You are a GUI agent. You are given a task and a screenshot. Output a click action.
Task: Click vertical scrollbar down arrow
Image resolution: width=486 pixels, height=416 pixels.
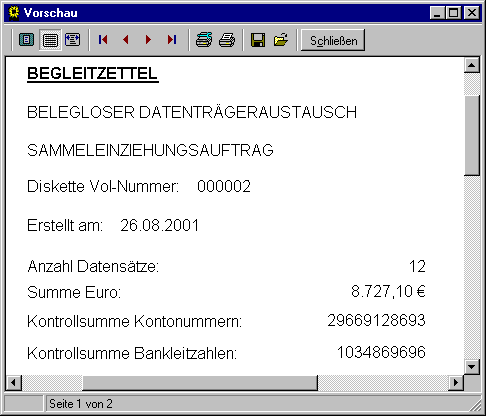[472, 367]
